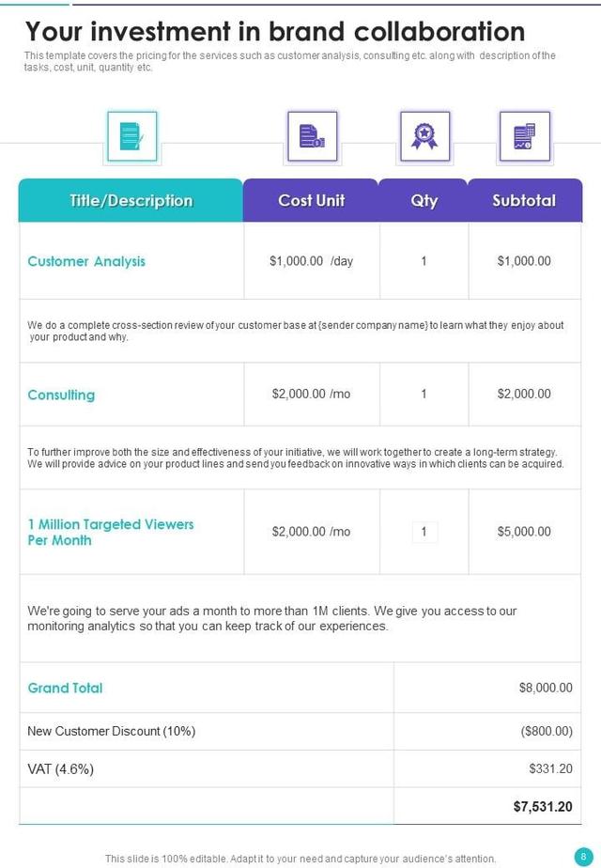Click the Consulting service title
The image size is (601, 868).
click(x=61, y=395)
